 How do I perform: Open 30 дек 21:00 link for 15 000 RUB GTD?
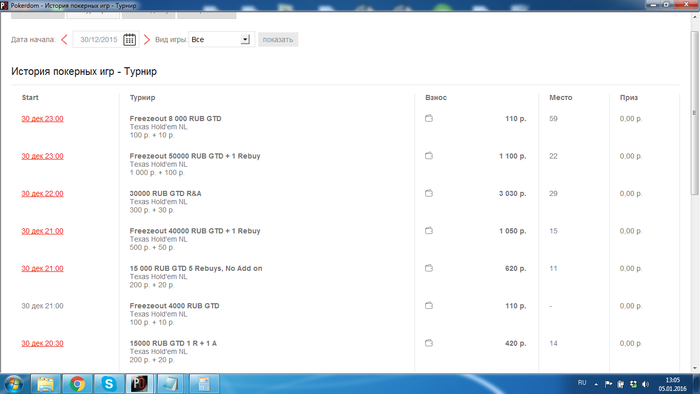coord(42,269)
